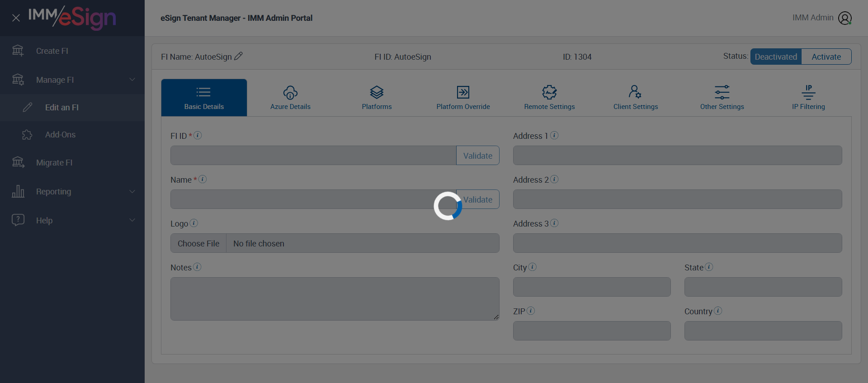Open Create FI in the sidebar

click(x=72, y=51)
